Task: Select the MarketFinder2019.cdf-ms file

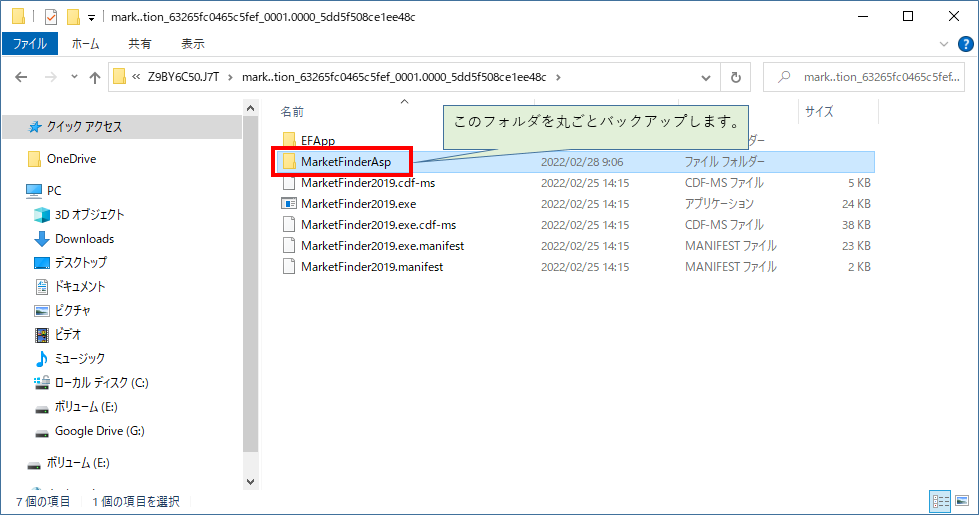Action: coord(368,183)
